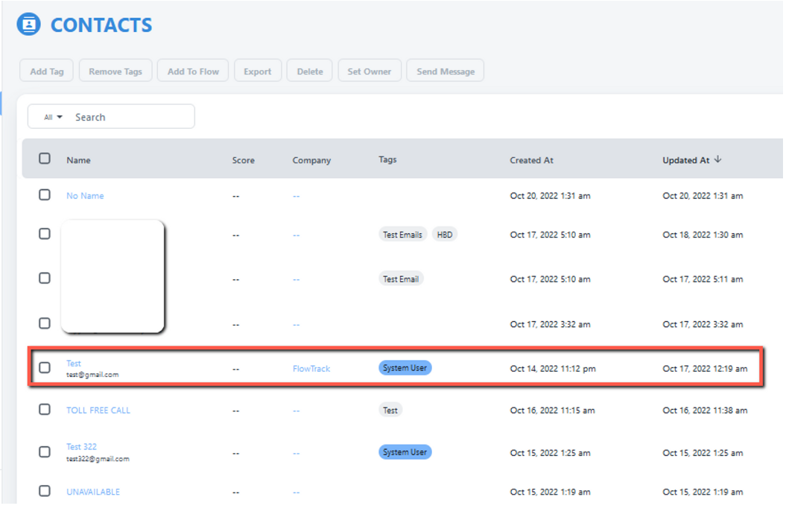The width and height of the screenshot is (786, 532).
Task: Check the checkbox beside No Name contact
Action: [x=44, y=195]
